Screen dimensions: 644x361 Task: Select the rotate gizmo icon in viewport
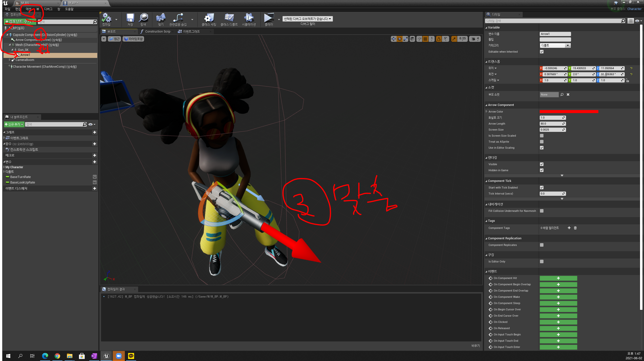coord(400,39)
